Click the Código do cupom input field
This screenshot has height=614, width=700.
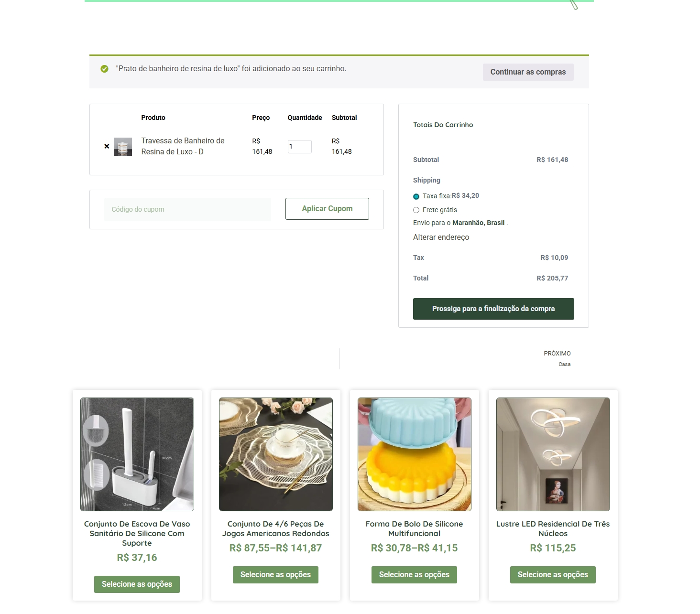pyautogui.click(x=187, y=209)
